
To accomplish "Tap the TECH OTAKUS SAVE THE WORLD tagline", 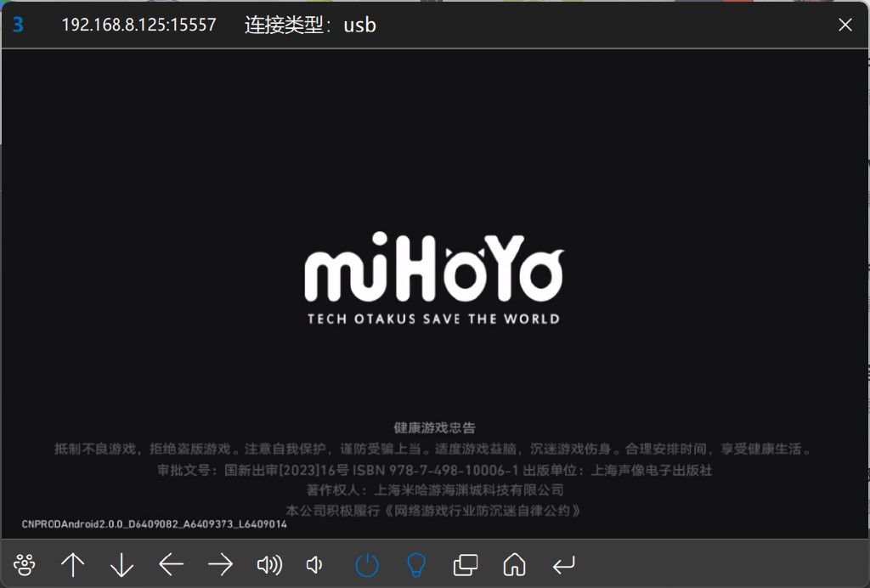I will click(433, 319).
